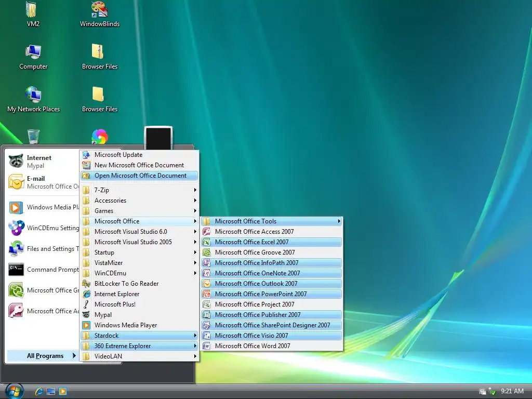Expand the VideoLAN folder submenu

tap(139, 356)
